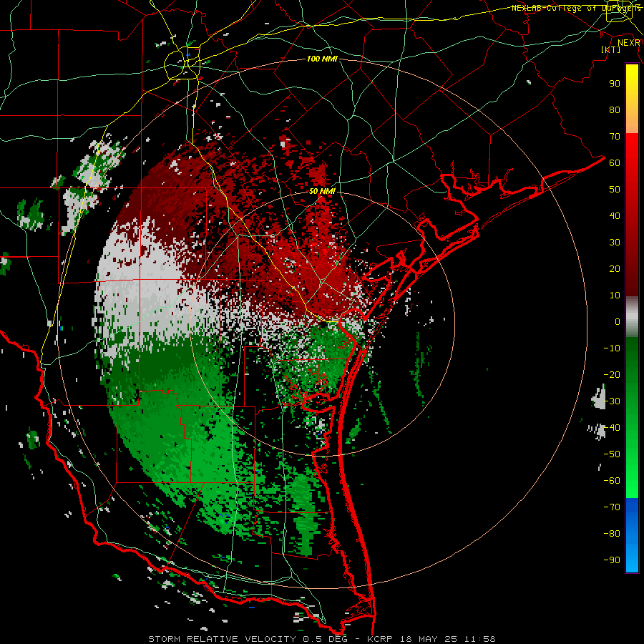Click the yellow top segment of color bar

(632, 99)
